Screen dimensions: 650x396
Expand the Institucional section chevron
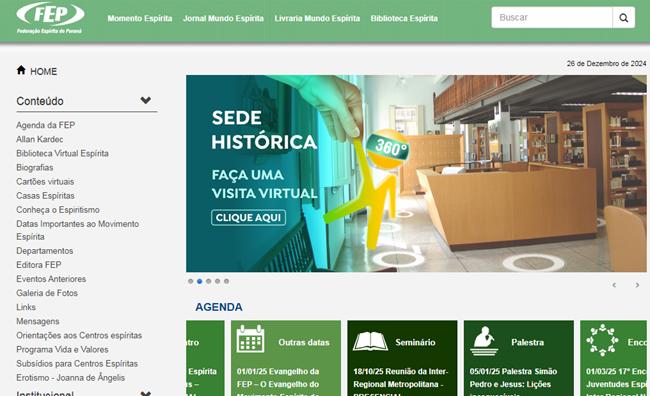146,393
